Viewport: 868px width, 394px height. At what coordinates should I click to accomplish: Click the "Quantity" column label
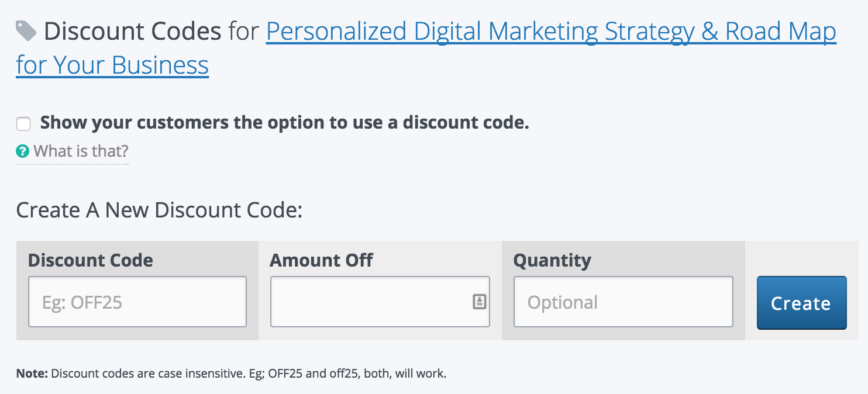click(552, 260)
